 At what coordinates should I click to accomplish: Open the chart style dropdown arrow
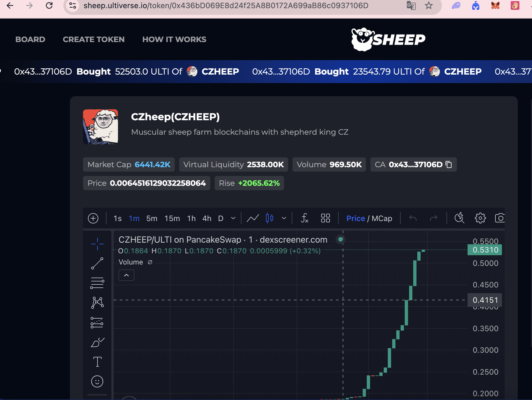[x=284, y=218]
